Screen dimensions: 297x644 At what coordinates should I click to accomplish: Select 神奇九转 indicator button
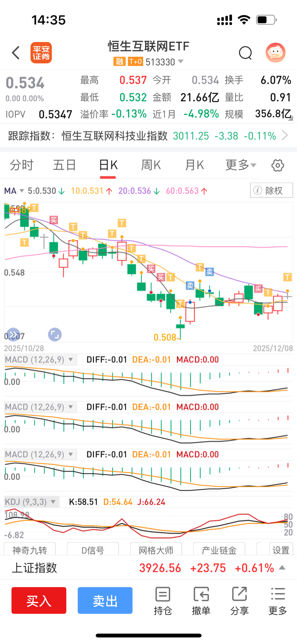point(30,550)
